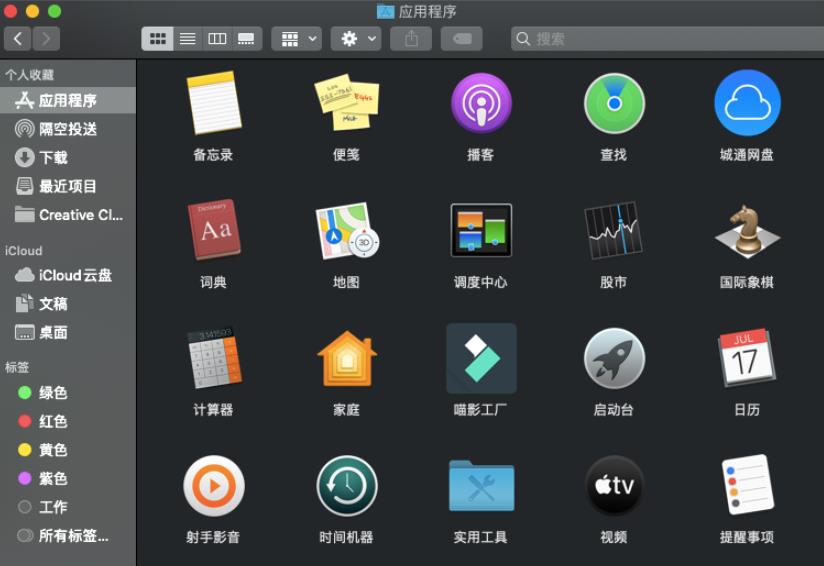The image size is (824, 566).
Task: Open the 查找 Find My app icon
Action: (x=614, y=102)
